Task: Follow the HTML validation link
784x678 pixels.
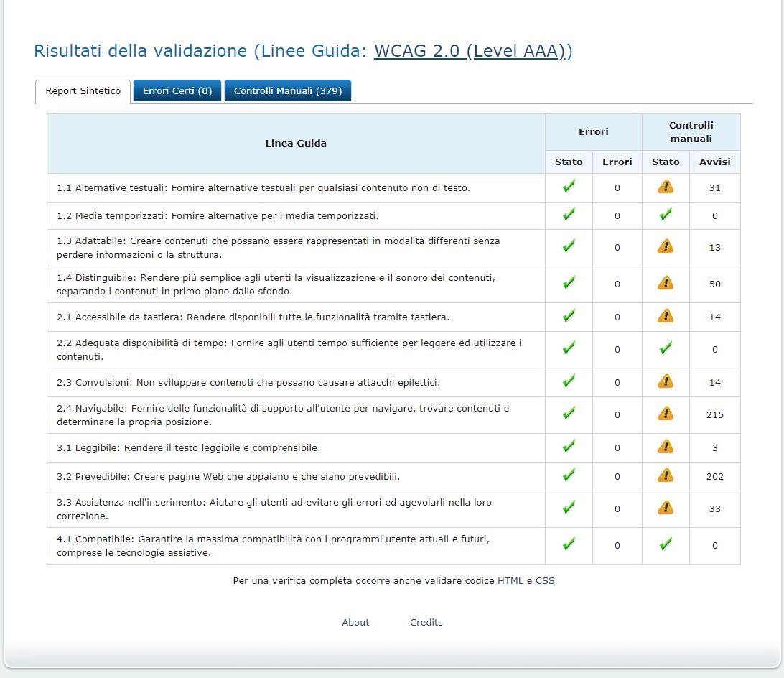Action: coord(510,580)
